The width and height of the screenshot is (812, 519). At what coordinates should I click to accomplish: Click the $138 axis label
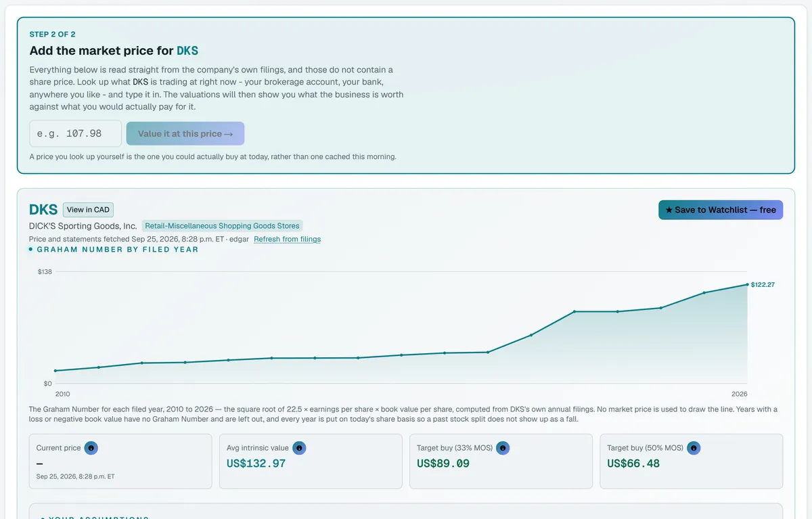45,271
